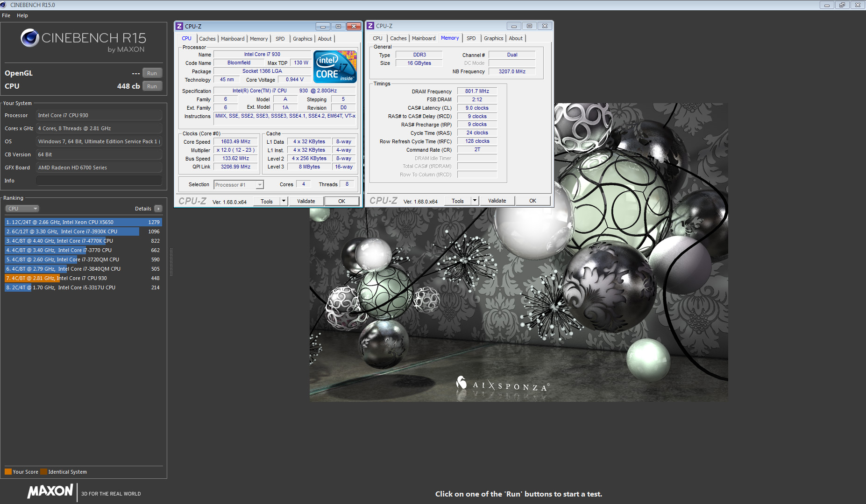Close the right CPU-Z window

click(545, 26)
